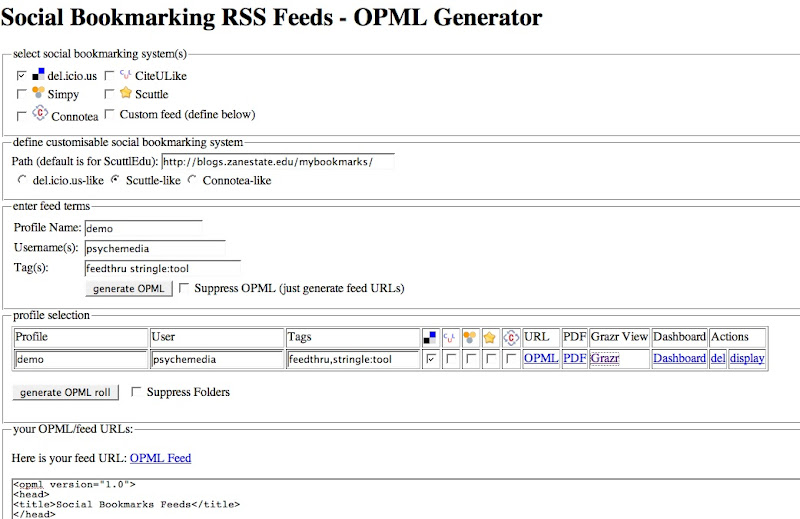The image size is (800, 519).
Task: Check demo row Scuttle checkbox
Action: click(490, 359)
